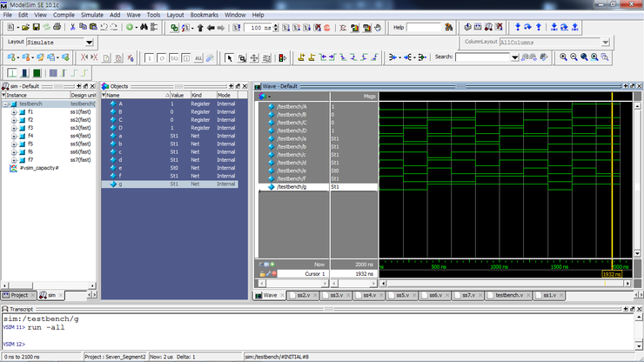The width and height of the screenshot is (644, 362).
Task: Select signal /testbench/e in Wave list
Action: click(293, 171)
